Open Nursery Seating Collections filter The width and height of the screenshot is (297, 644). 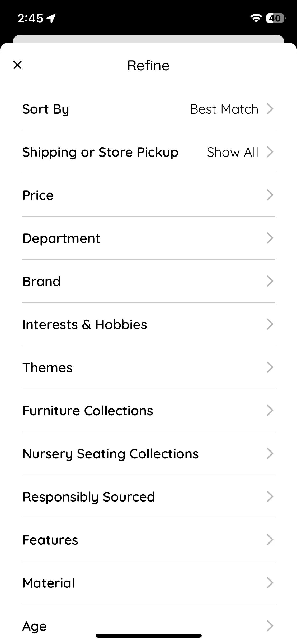[x=148, y=454]
